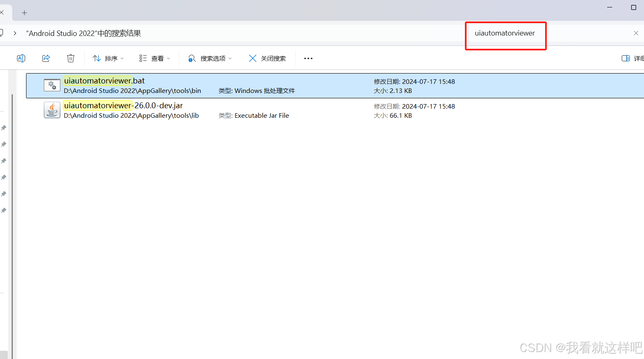Click the delete (trash) icon
Image resolution: width=644 pixels, height=359 pixels.
[x=70, y=58]
